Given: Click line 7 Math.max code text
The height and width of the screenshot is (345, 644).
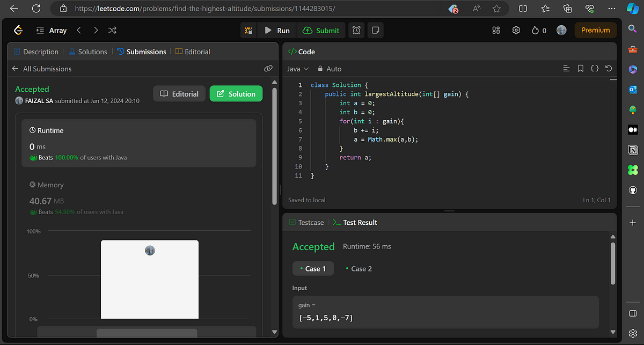Looking at the screenshot, I should 386,139.
